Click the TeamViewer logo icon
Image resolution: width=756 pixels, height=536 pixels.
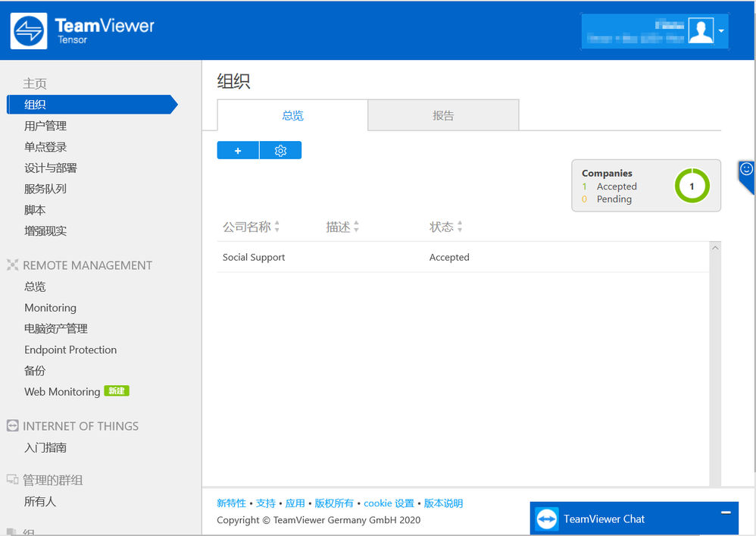29,31
